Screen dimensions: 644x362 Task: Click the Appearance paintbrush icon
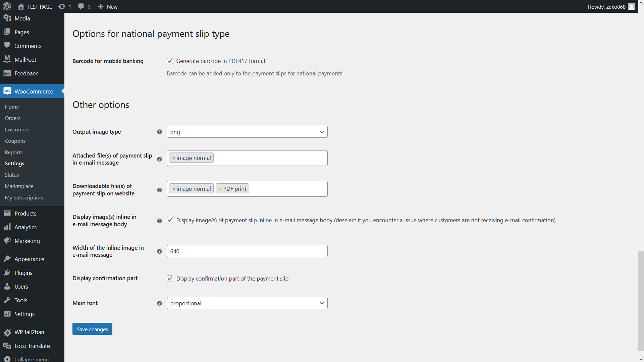coord(7,259)
